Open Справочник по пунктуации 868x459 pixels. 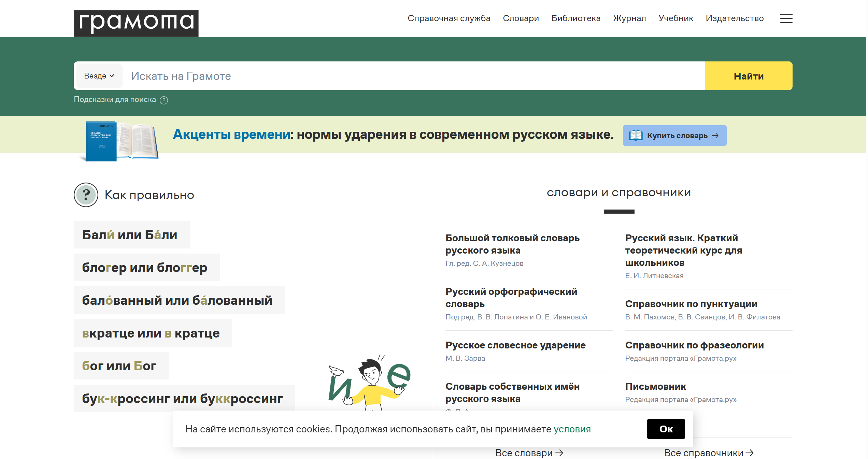(691, 303)
